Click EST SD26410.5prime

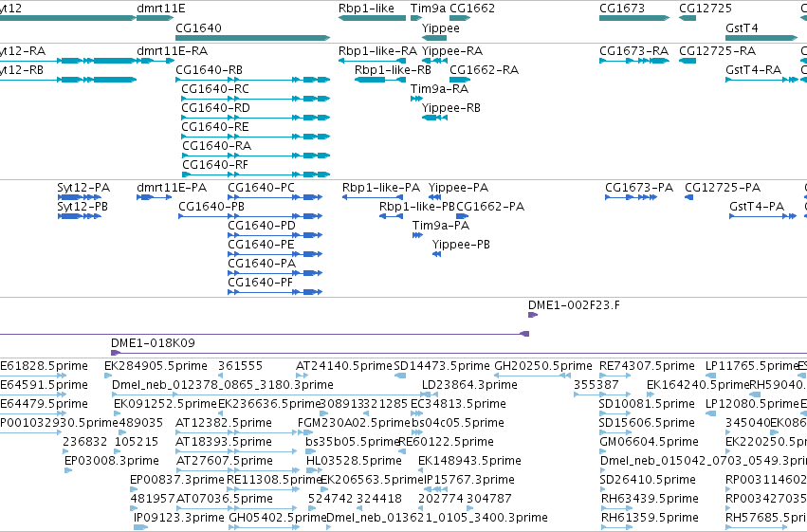coord(648,481)
